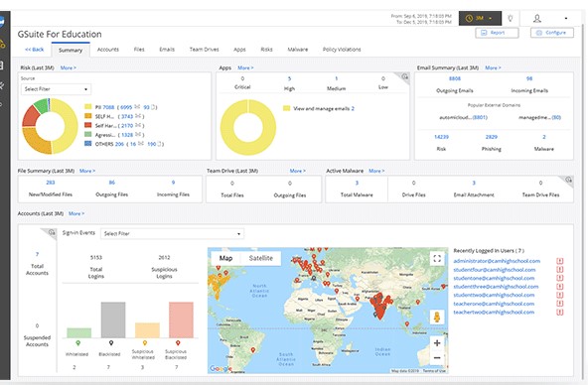588x385 pixels.
Task: Click the red icon beside studentone@camhighschool.com
Action: click(559, 278)
